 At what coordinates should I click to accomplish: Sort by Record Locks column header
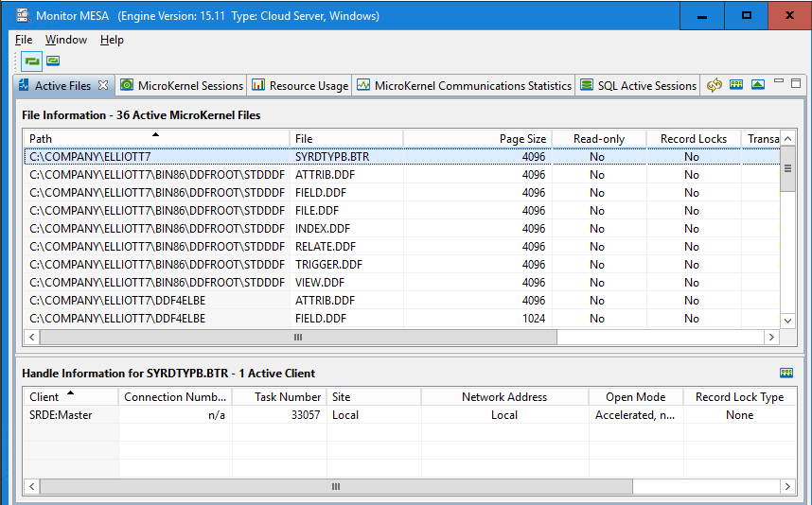pos(693,139)
